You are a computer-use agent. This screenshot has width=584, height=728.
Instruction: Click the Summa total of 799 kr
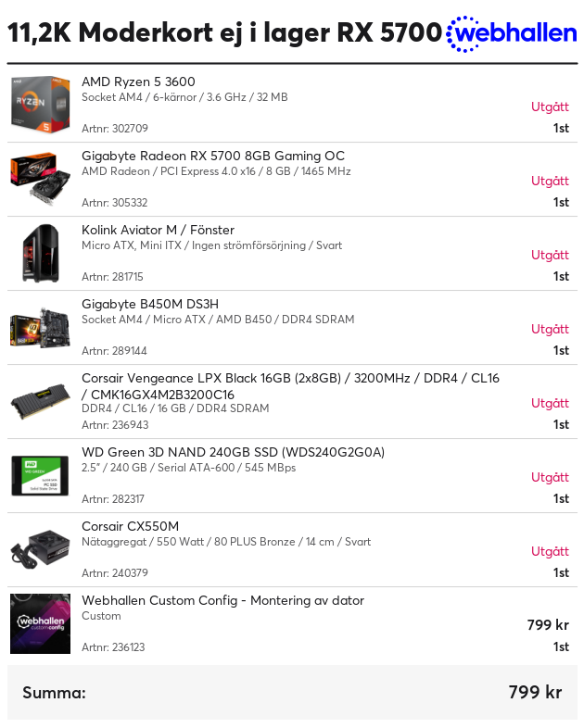tap(535, 692)
